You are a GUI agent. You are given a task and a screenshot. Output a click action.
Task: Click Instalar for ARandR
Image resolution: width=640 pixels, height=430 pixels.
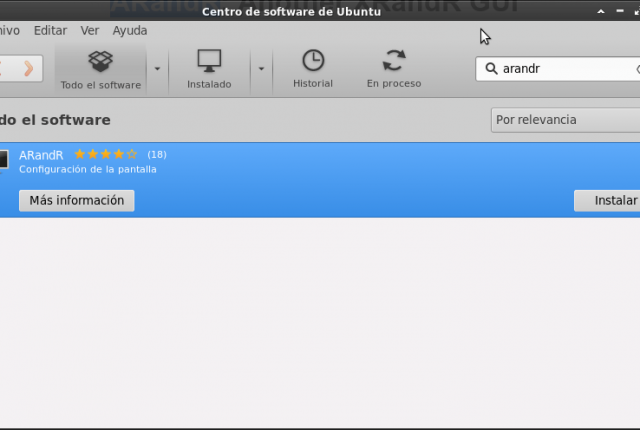[607, 200]
